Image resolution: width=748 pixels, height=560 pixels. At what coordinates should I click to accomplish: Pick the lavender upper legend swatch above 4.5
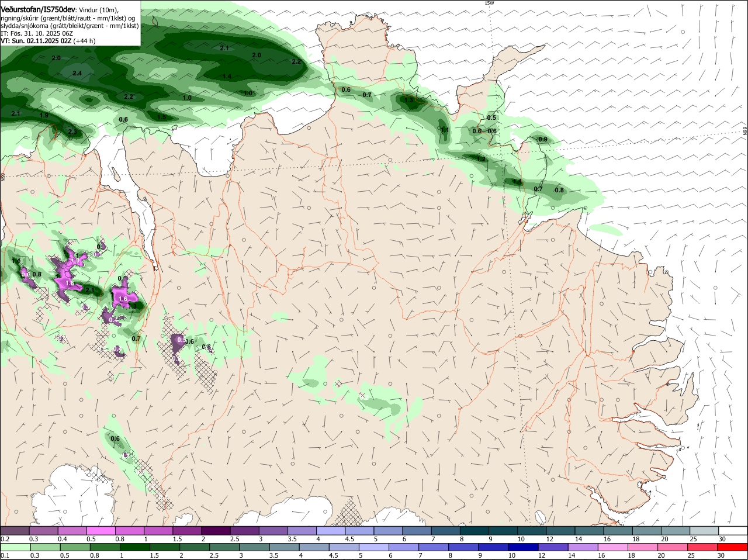pyautogui.click(x=359, y=531)
